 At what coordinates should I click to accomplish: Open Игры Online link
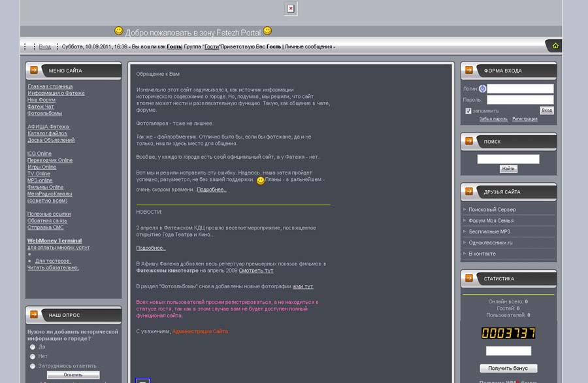42,167
